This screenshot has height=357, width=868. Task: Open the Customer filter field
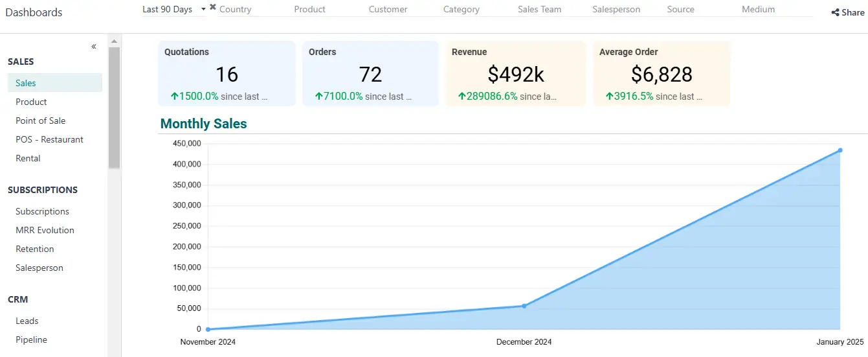[403, 10]
